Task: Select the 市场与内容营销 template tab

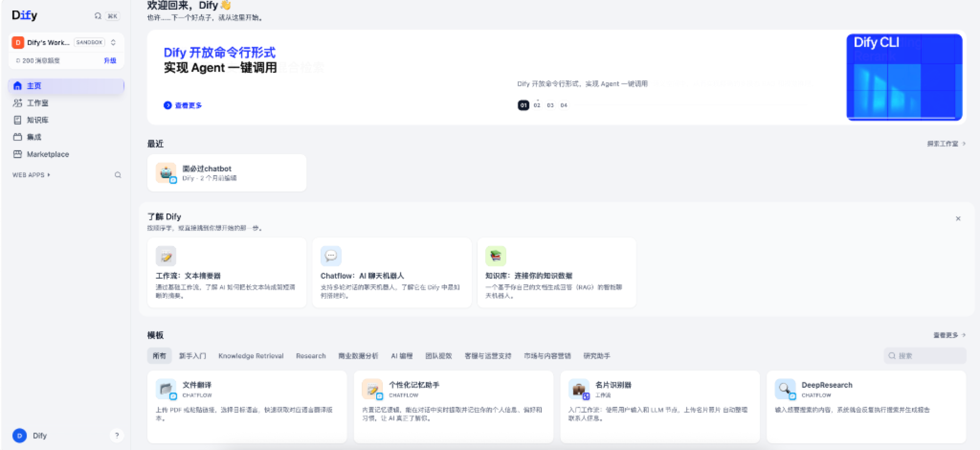Action: tap(547, 356)
